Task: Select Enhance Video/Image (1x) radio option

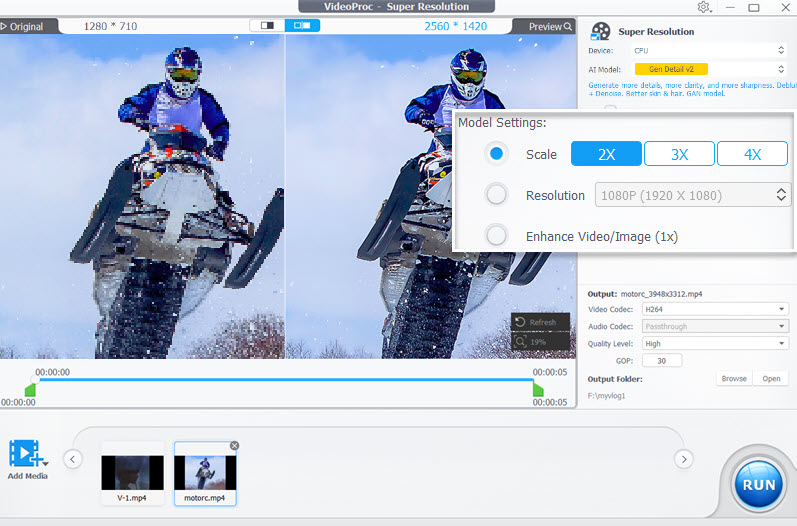Action: (x=496, y=236)
